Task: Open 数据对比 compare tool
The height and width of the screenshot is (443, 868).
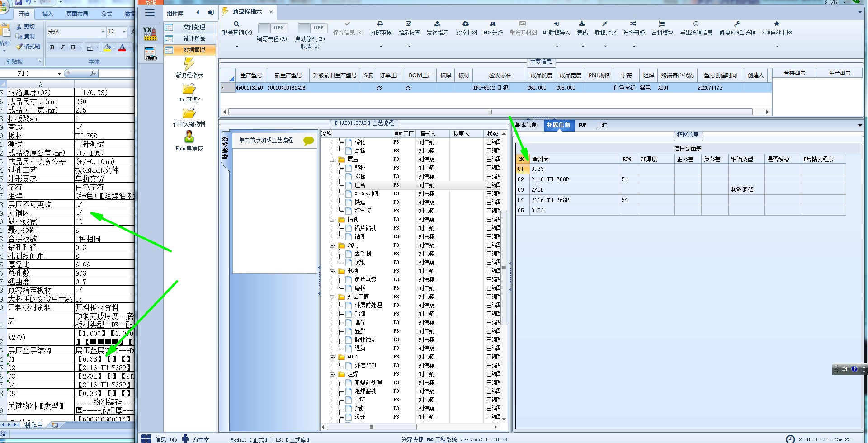Action: [x=605, y=24]
